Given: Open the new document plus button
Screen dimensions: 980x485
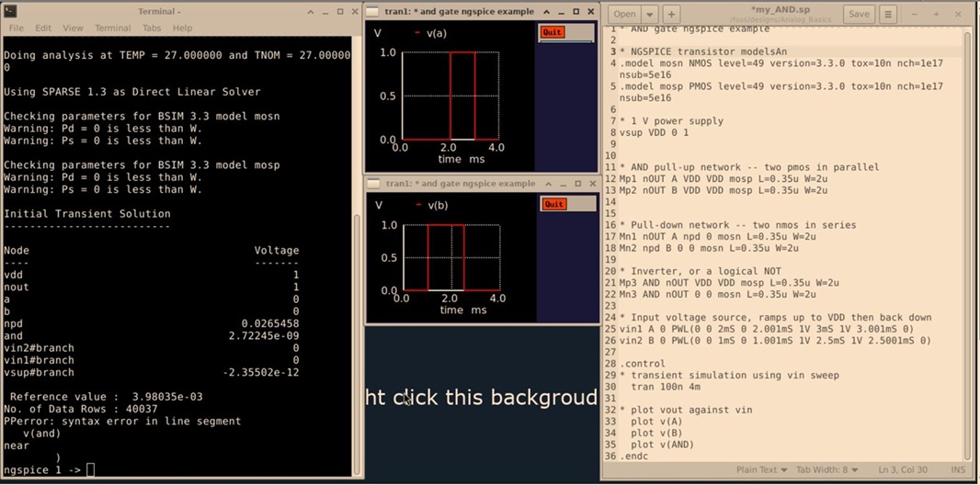Looking at the screenshot, I should (x=671, y=14).
